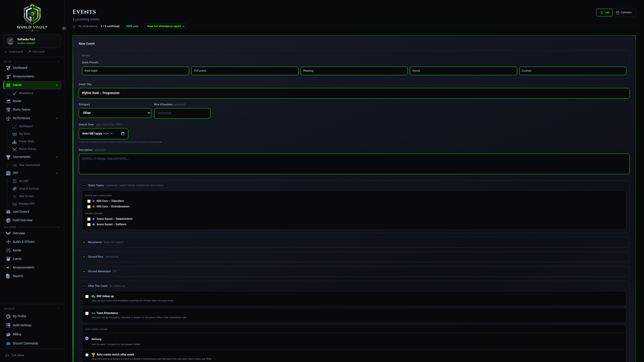Open How to Earn in sidebar
Image resolution: width=644 pixels, height=362 pixels.
coord(26,196)
